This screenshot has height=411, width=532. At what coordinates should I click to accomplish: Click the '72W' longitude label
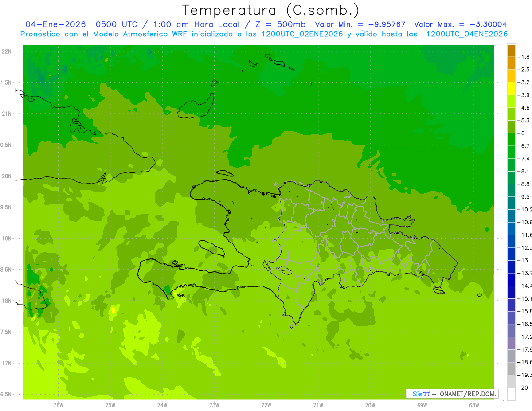(x=266, y=405)
